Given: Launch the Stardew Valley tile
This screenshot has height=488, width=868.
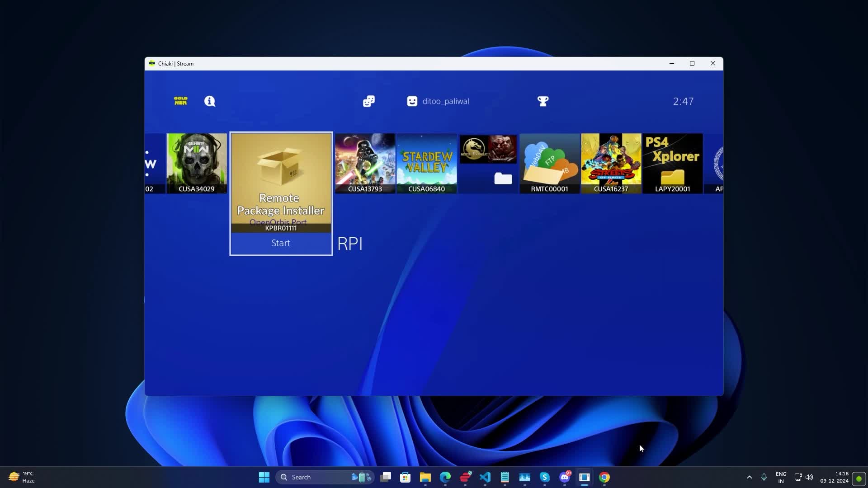Looking at the screenshot, I should (x=426, y=164).
